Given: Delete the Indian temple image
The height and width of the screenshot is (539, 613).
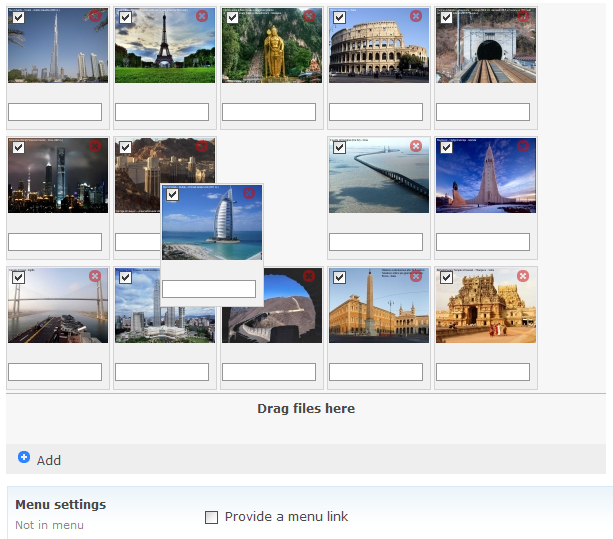Looking at the screenshot, I should pyautogui.click(x=523, y=276).
